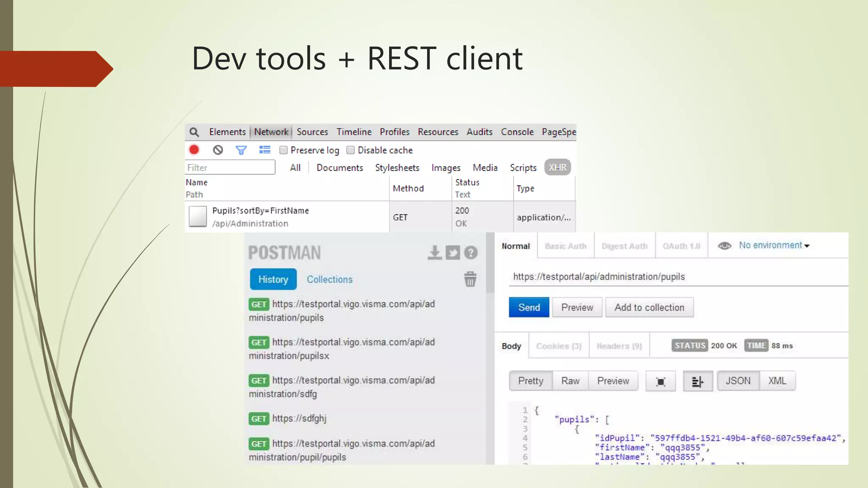This screenshot has height=488, width=868.
Task: Click Add to collection button
Action: click(649, 307)
